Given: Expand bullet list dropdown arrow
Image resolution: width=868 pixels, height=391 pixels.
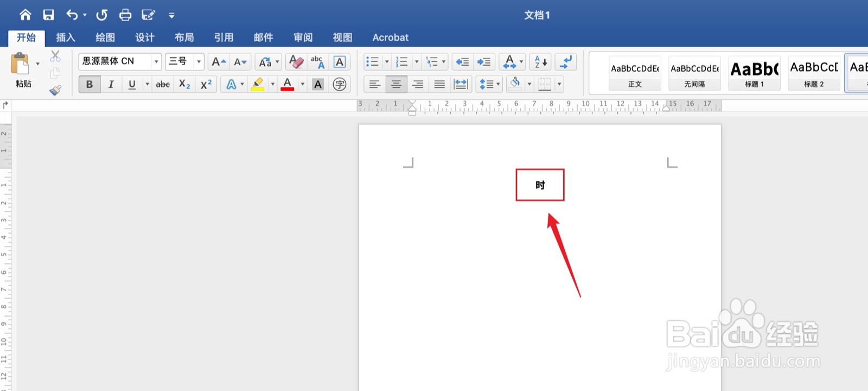Looking at the screenshot, I should click(387, 61).
